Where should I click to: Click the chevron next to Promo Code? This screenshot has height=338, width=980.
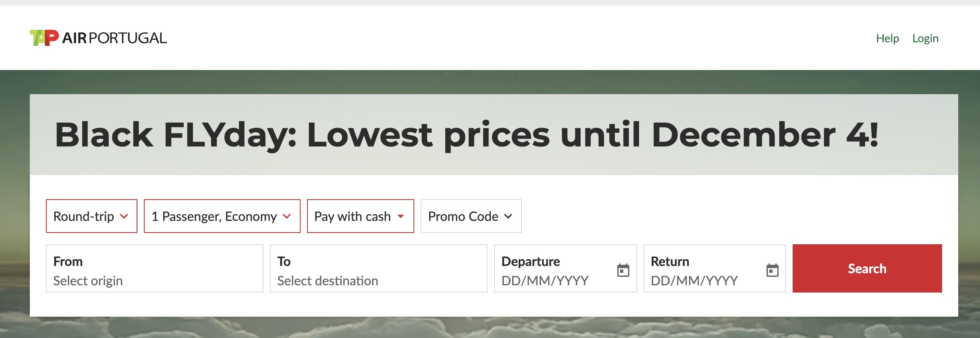508,216
